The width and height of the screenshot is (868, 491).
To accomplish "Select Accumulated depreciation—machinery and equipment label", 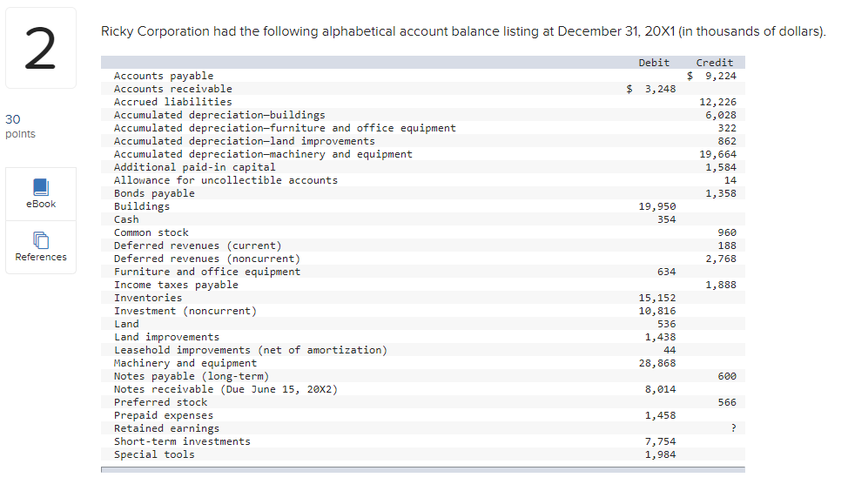I will point(263,154).
